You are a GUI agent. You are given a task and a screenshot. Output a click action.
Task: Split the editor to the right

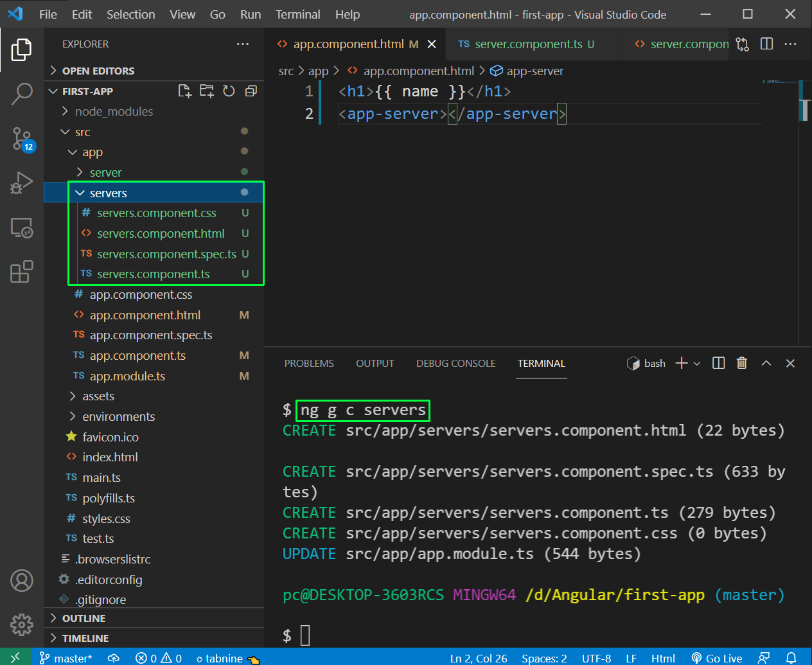pos(766,44)
